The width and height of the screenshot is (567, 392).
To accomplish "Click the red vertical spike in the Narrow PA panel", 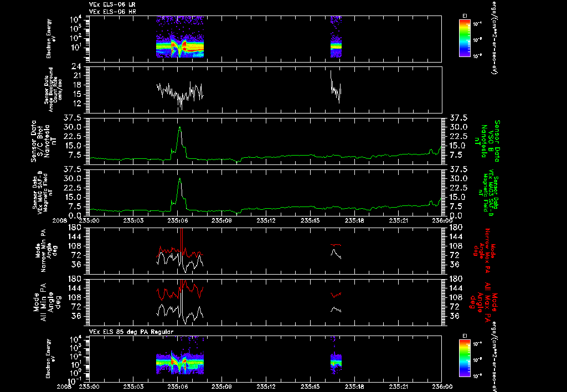I will (182, 240).
